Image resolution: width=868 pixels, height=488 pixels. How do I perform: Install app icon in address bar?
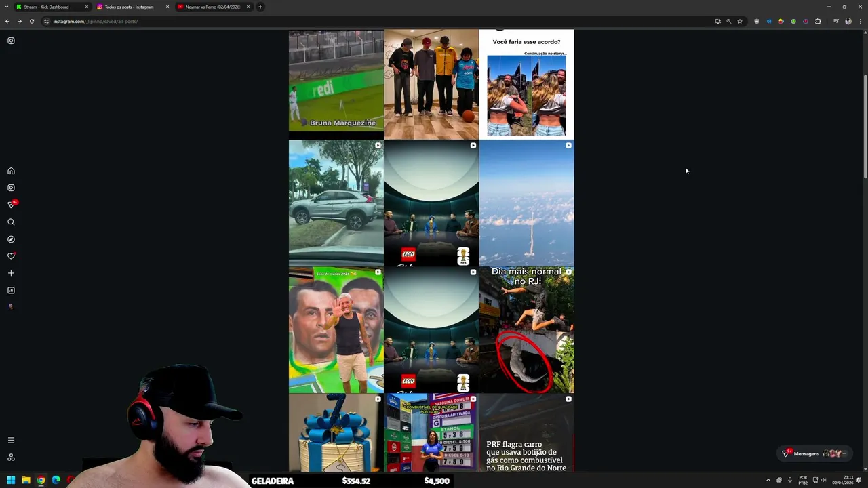pos(717,21)
